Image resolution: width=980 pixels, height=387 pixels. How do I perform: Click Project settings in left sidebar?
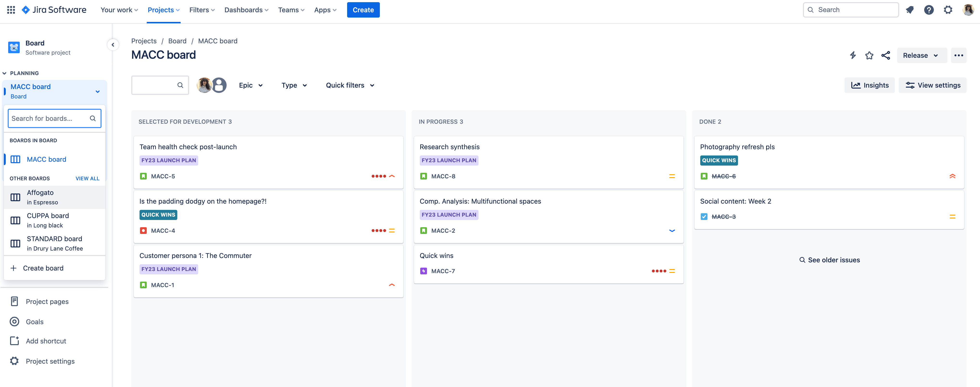[50, 361]
